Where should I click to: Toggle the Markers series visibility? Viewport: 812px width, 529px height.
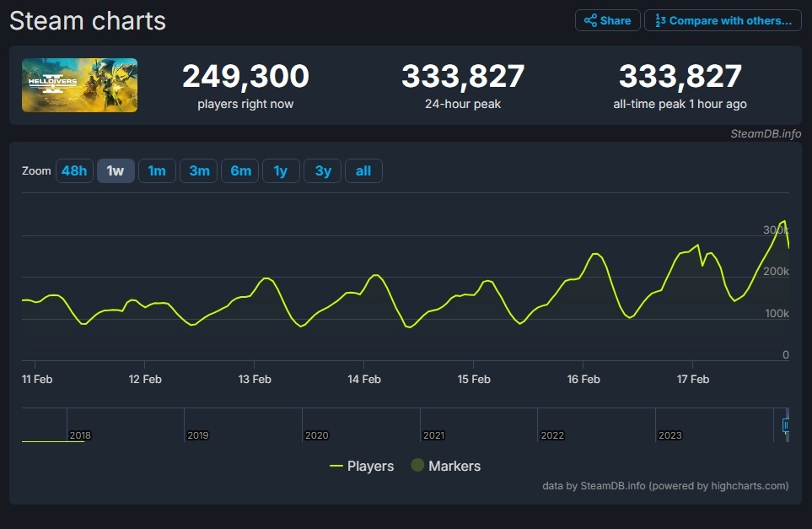coord(454,466)
